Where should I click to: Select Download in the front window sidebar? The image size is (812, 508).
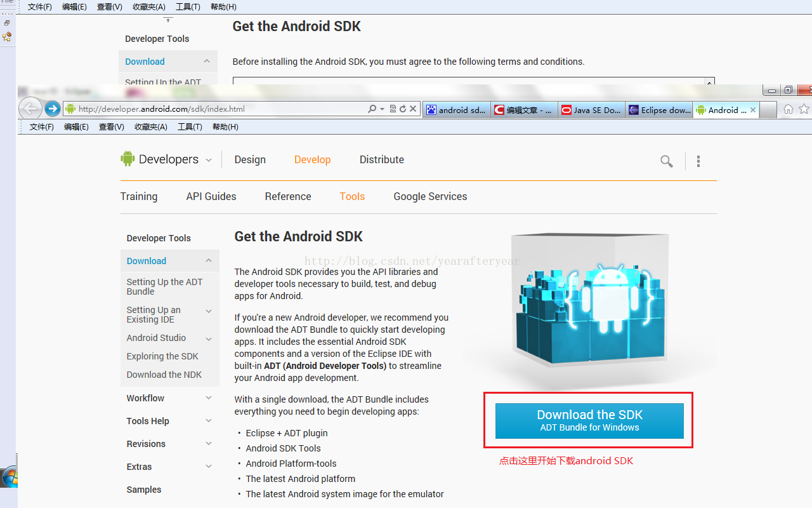click(x=147, y=261)
